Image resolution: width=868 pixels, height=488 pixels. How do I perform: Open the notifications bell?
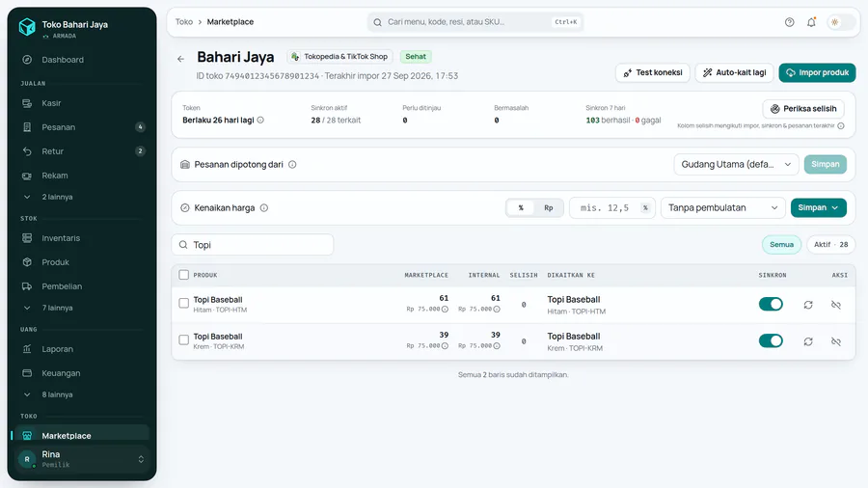click(811, 22)
